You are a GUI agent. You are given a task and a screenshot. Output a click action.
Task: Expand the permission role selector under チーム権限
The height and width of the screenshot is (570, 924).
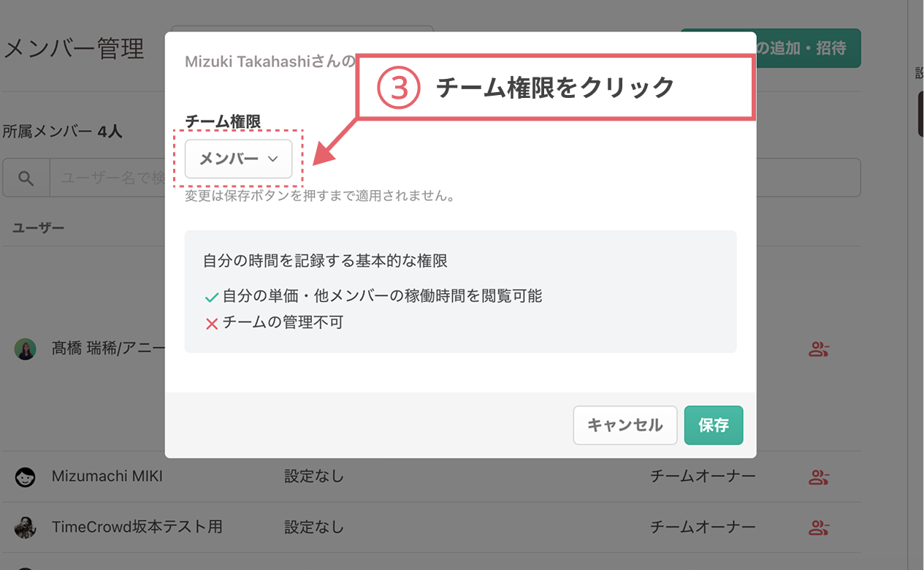(240, 158)
